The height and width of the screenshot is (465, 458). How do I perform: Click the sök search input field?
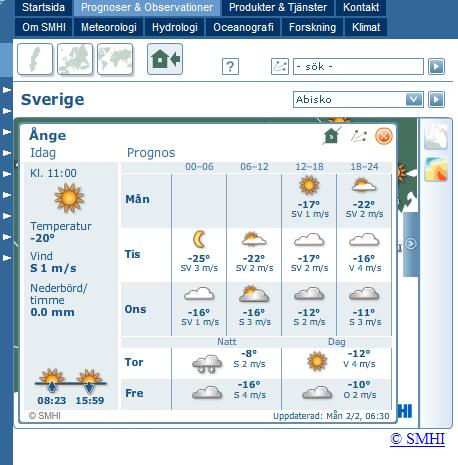click(x=358, y=66)
